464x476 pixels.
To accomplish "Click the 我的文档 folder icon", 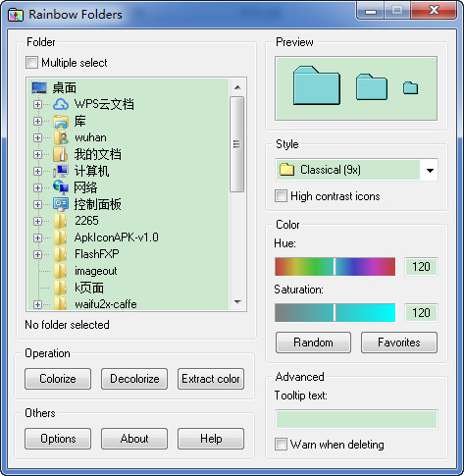I will click(61, 154).
